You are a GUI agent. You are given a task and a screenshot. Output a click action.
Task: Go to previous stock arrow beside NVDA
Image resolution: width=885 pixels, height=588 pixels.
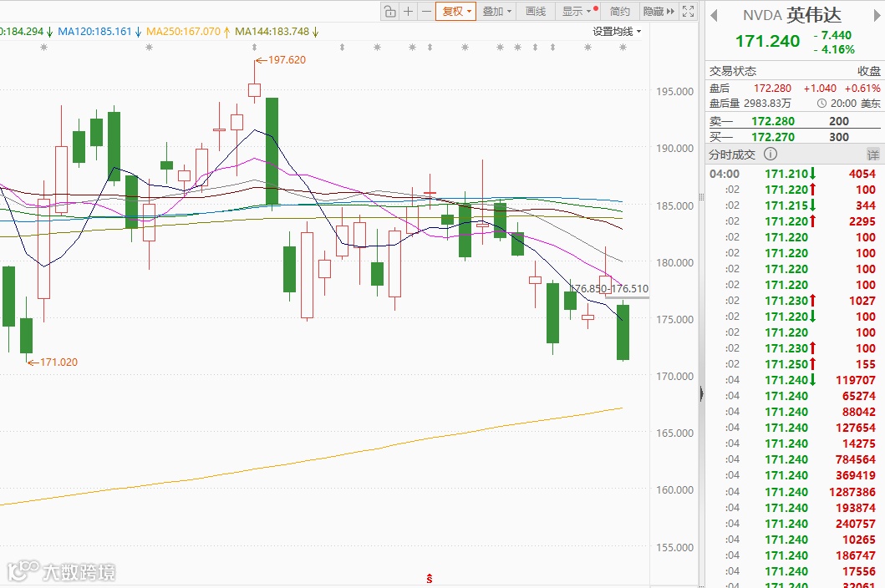click(714, 15)
